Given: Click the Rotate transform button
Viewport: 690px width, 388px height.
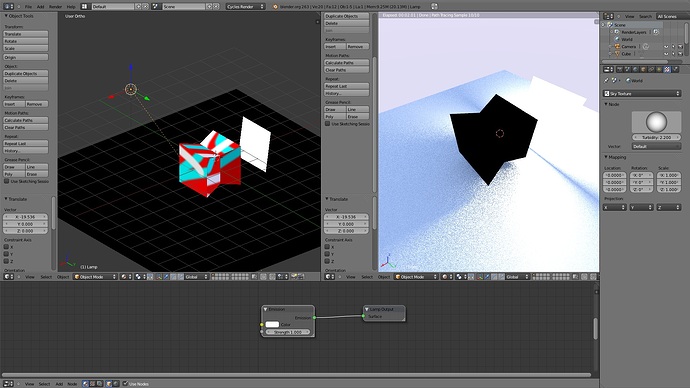Looking at the screenshot, I should (26, 41).
